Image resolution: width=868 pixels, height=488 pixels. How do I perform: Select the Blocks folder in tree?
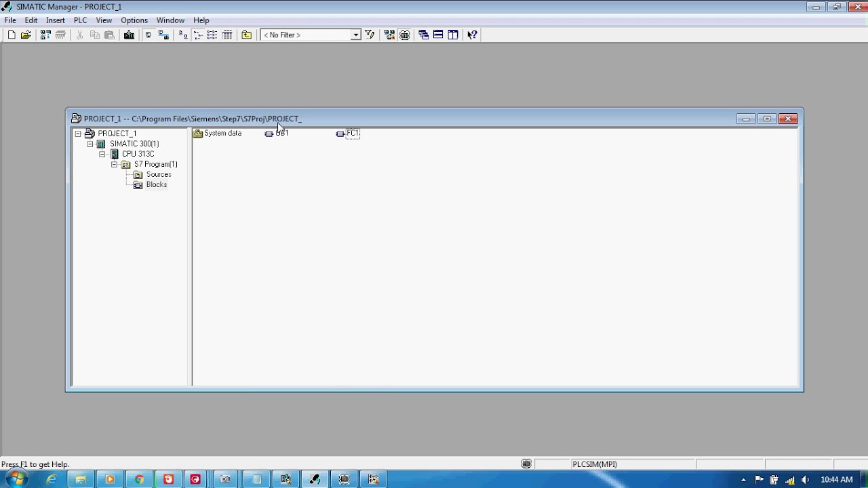(156, 184)
